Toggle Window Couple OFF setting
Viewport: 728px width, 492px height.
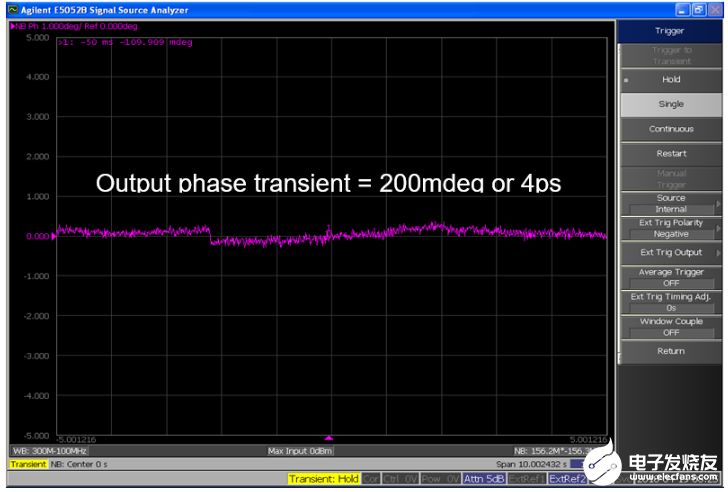pyautogui.click(x=671, y=327)
